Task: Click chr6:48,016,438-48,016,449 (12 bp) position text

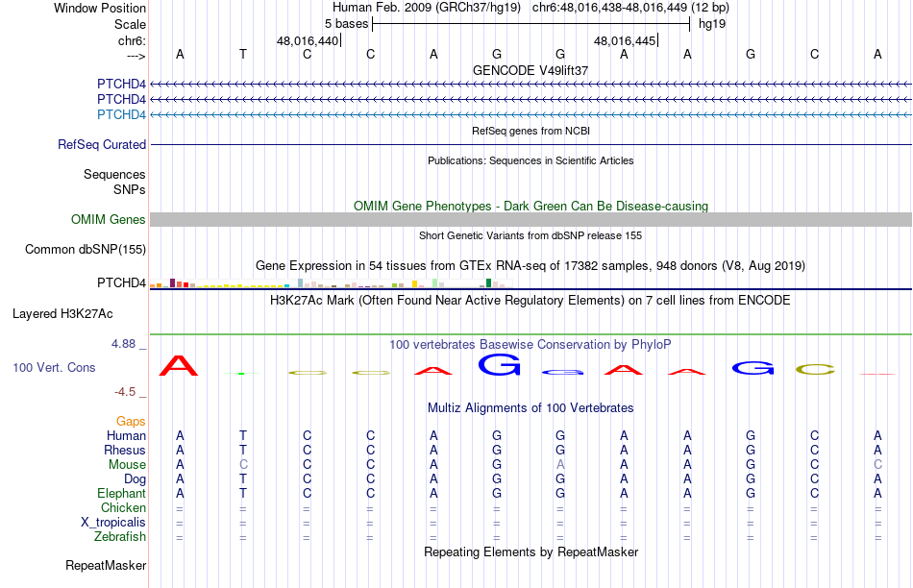Action: [x=630, y=8]
